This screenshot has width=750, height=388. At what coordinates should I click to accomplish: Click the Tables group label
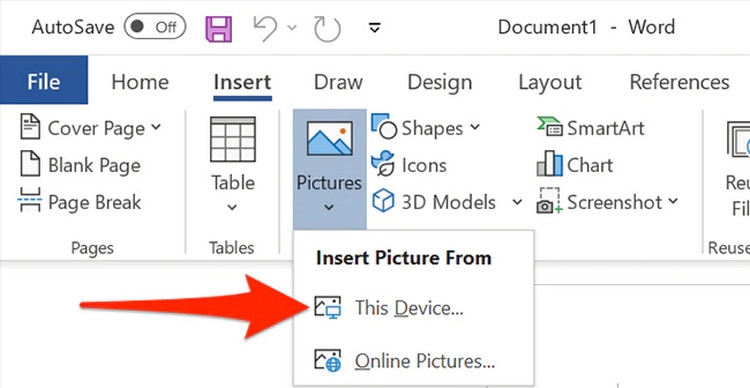tap(232, 247)
